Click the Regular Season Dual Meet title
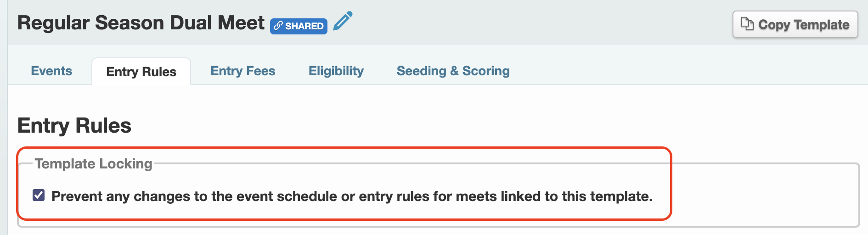The height and width of the screenshot is (235, 868). [141, 22]
